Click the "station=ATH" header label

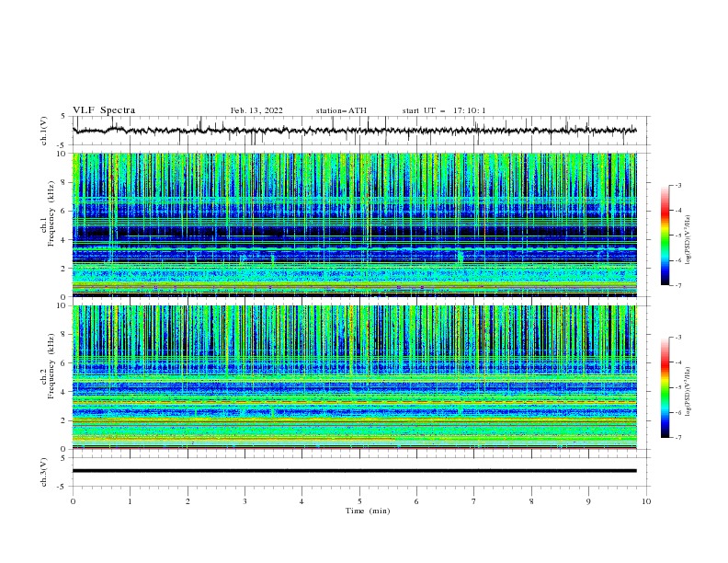341,110
